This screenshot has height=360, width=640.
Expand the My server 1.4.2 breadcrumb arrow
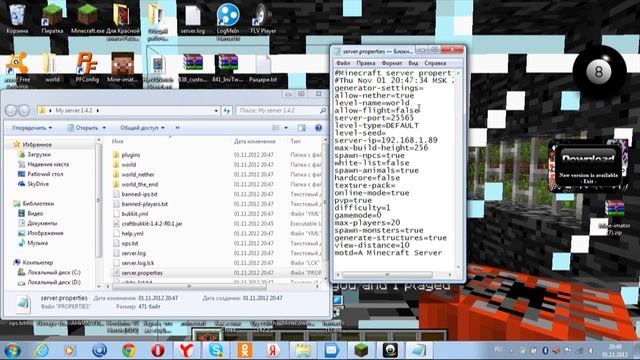(98, 111)
